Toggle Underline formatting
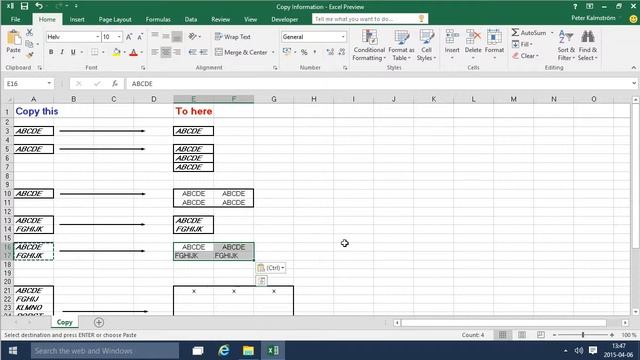This screenshot has height=360, width=640. coord(73,52)
